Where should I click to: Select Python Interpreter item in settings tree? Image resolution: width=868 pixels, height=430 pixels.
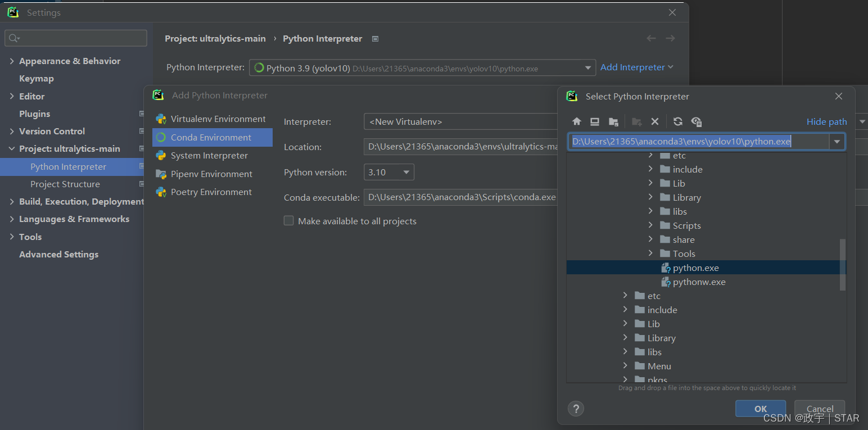pos(73,167)
